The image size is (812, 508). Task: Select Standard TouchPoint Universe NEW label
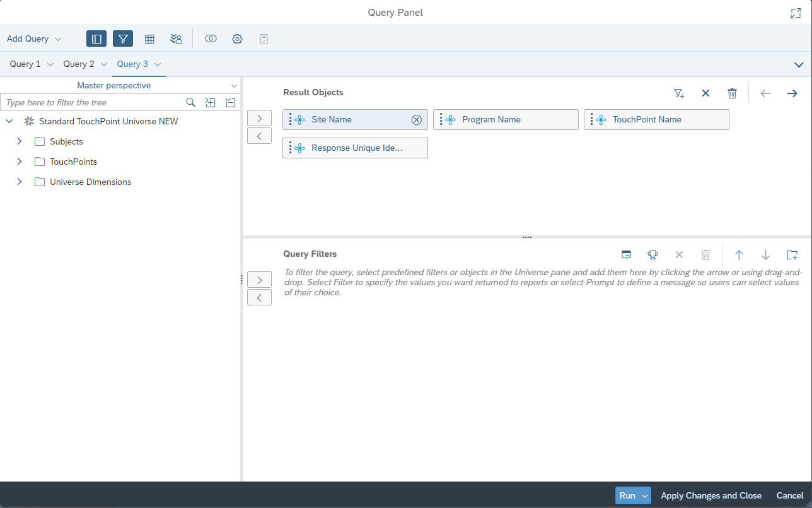[108, 121]
